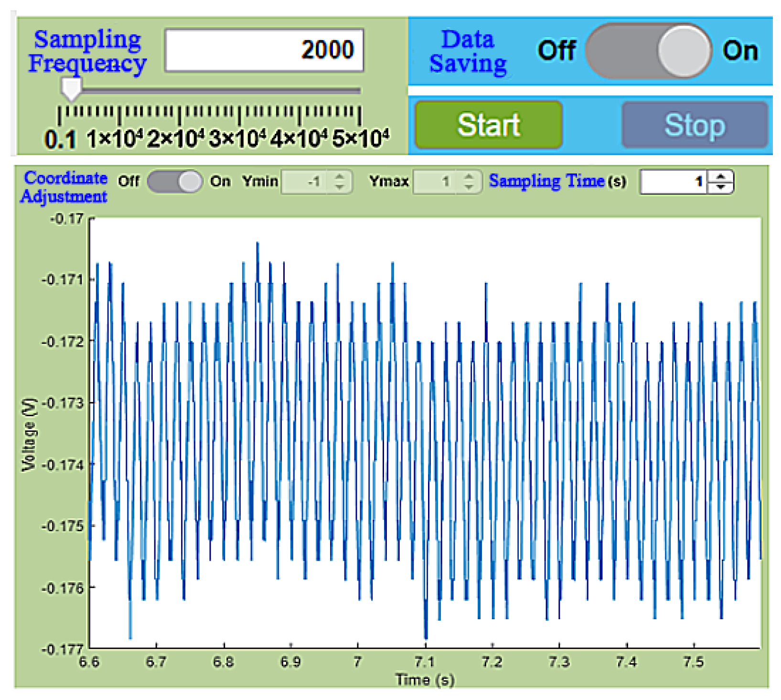The height and width of the screenshot is (700, 781).
Task: Click the Data Saving On label
Action: (x=740, y=51)
